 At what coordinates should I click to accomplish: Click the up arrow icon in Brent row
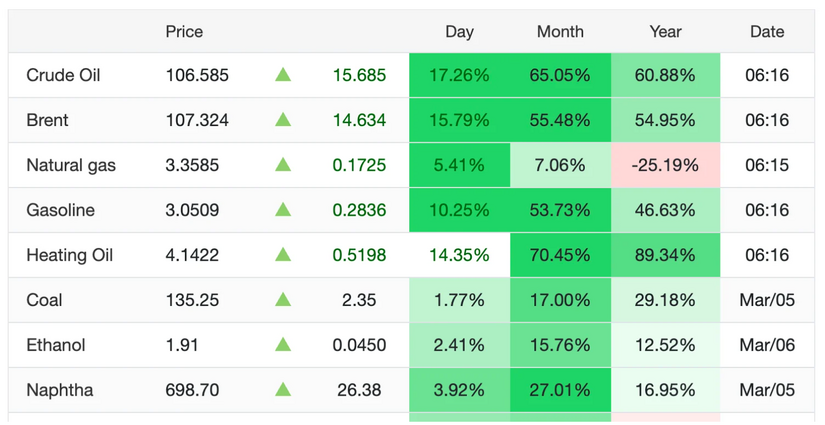point(283,120)
